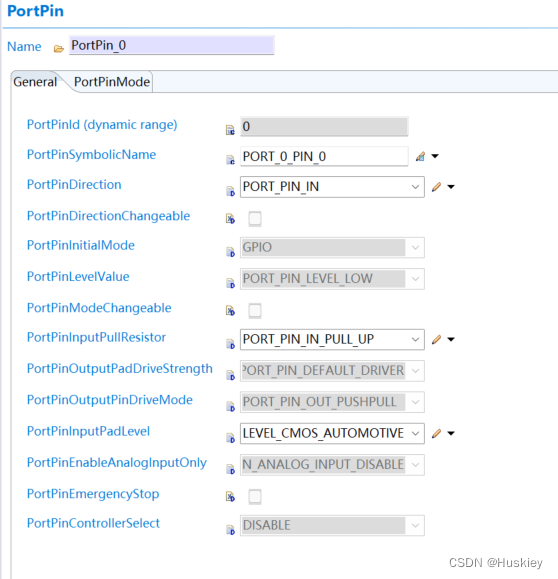Select the General tab
The width and height of the screenshot is (558, 579).
click(35, 82)
